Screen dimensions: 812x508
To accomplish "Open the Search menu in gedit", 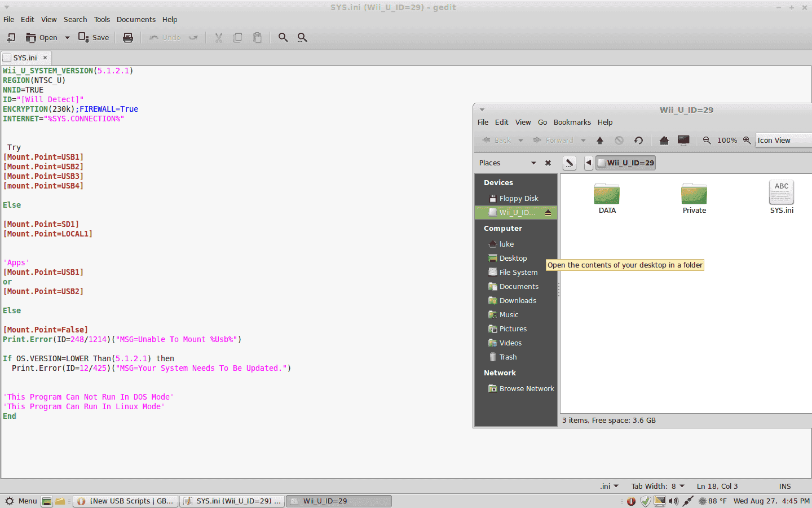I will (75, 19).
